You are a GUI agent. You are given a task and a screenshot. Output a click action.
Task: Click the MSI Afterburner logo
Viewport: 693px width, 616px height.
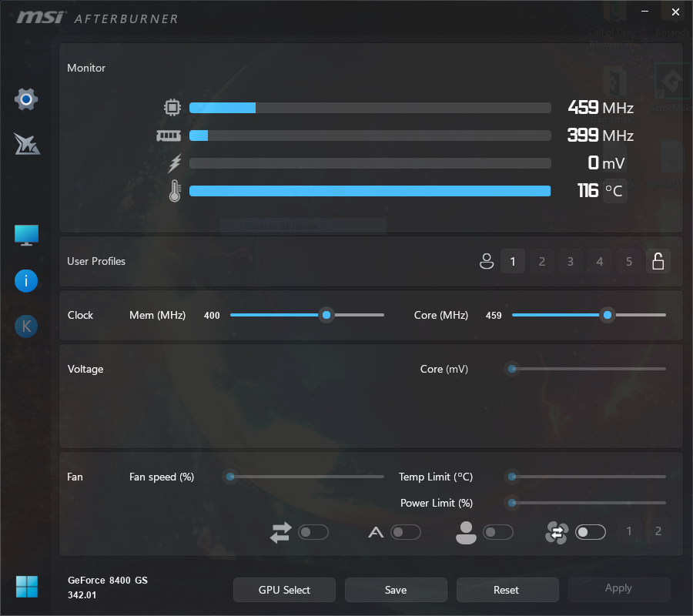(97, 18)
